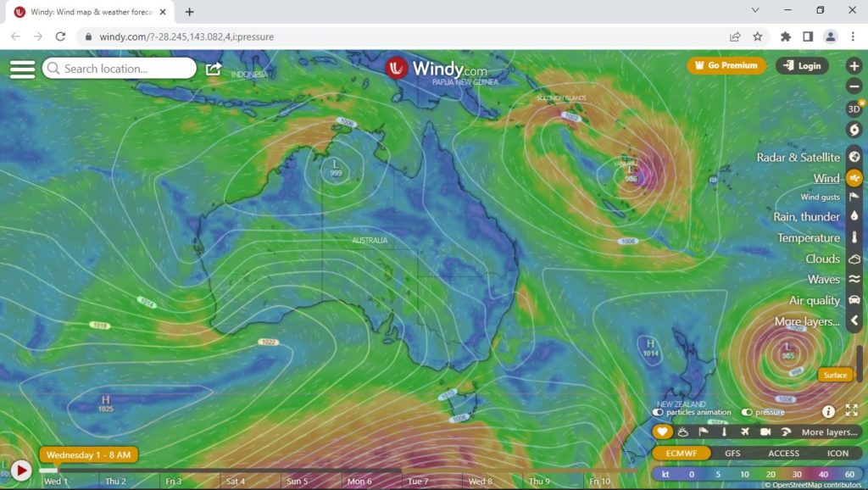Open the browser profile avatar
Screen dimensions: 868x490
831,36
